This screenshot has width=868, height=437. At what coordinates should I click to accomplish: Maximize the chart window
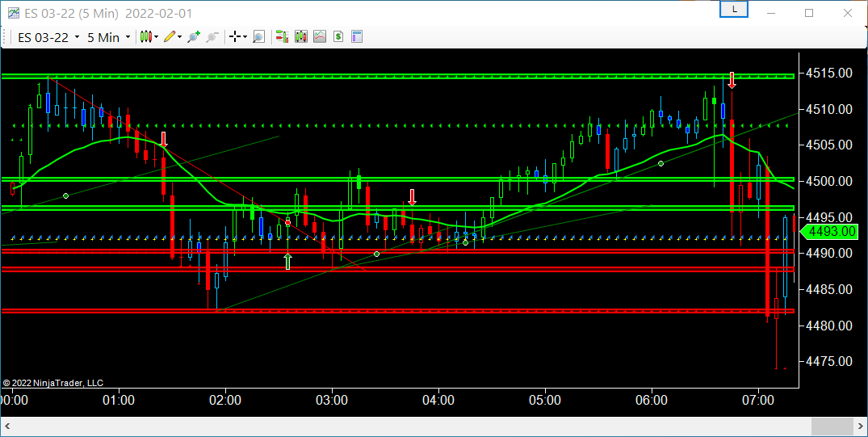pyautogui.click(x=809, y=13)
